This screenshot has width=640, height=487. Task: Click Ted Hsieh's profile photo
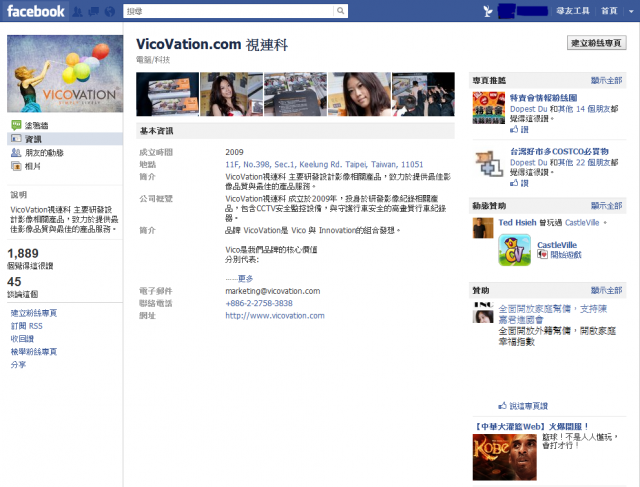483,228
